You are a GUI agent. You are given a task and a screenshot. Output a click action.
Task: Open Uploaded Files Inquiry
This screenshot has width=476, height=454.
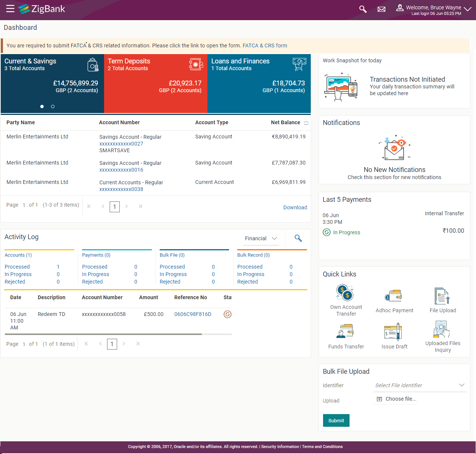[442, 335]
